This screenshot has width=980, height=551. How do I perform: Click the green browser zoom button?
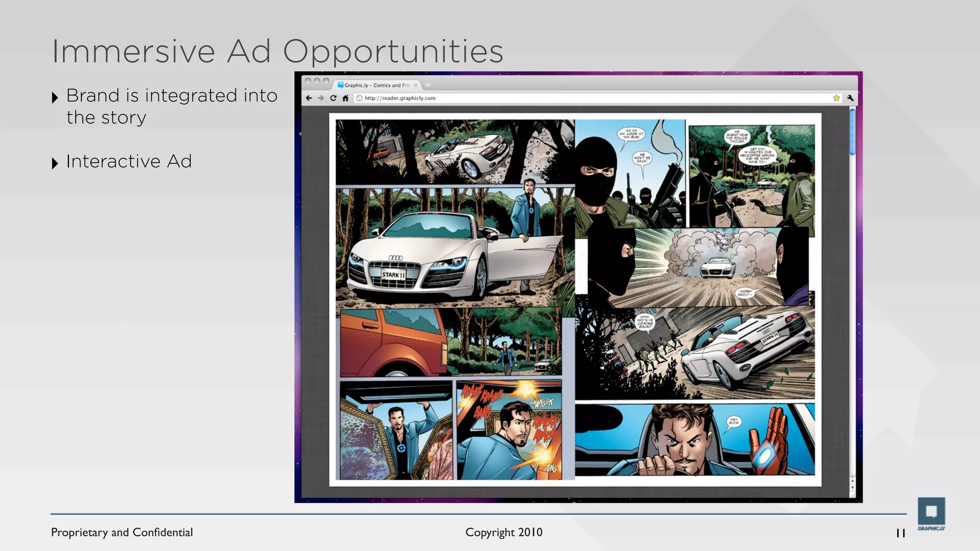coord(326,81)
